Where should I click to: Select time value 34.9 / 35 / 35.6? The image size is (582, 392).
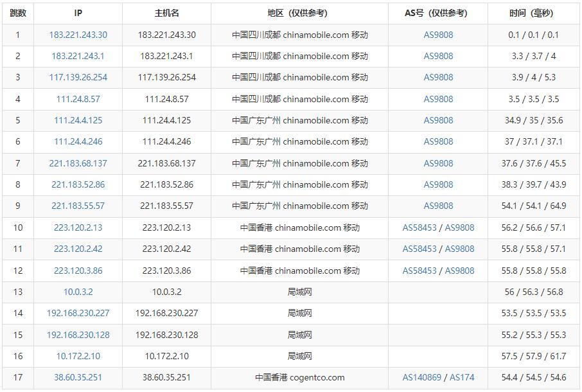point(533,120)
